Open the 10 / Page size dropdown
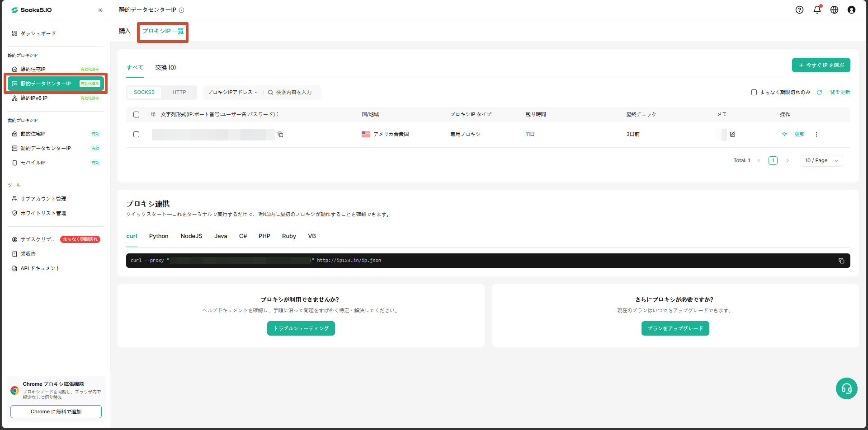The width and height of the screenshot is (868, 430). coord(821,161)
